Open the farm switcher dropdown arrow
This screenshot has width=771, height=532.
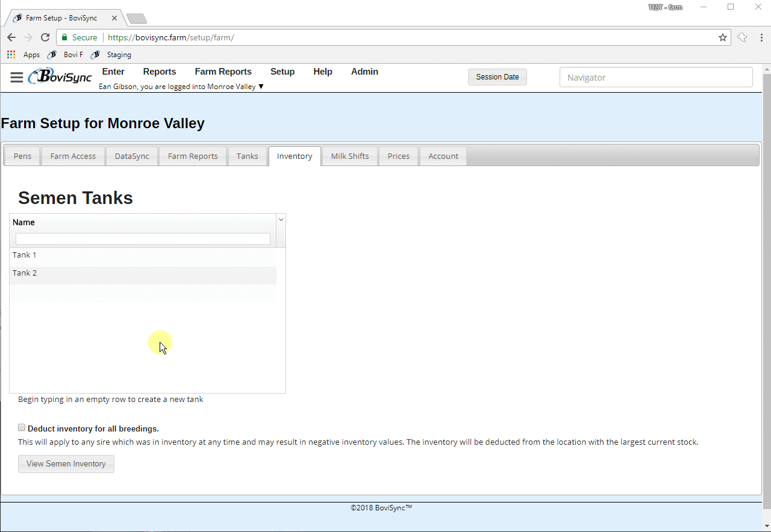click(x=261, y=87)
